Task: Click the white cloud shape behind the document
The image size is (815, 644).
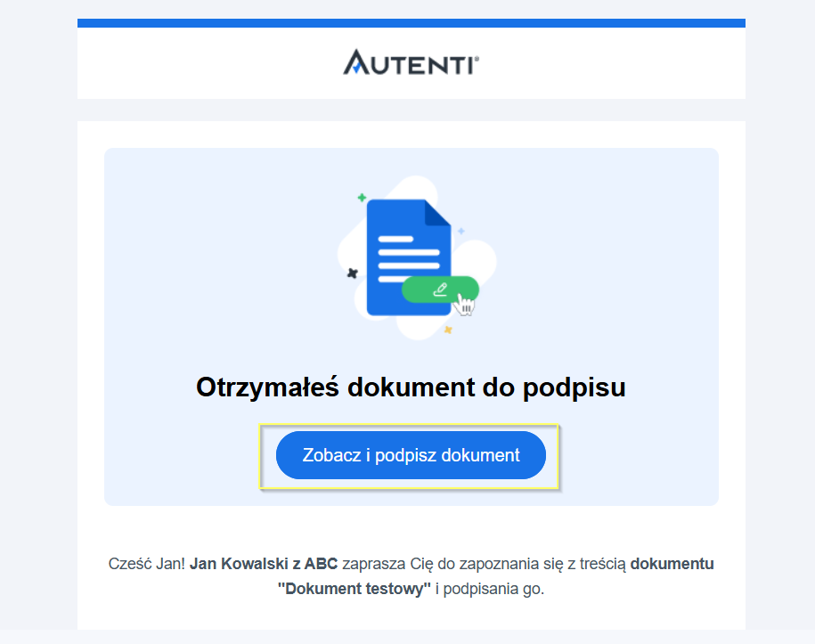Action: click(417, 258)
